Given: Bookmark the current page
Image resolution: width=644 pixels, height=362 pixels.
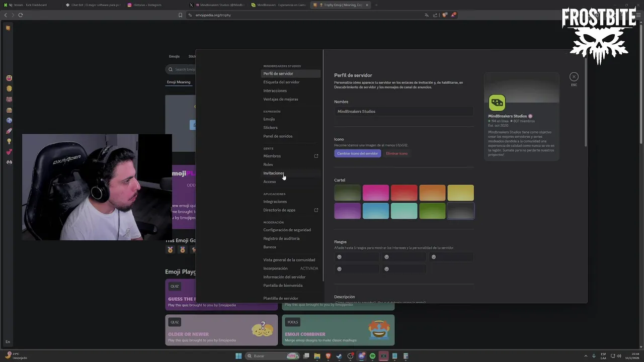Looking at the screenshot, I should click(x=180, y=15).
